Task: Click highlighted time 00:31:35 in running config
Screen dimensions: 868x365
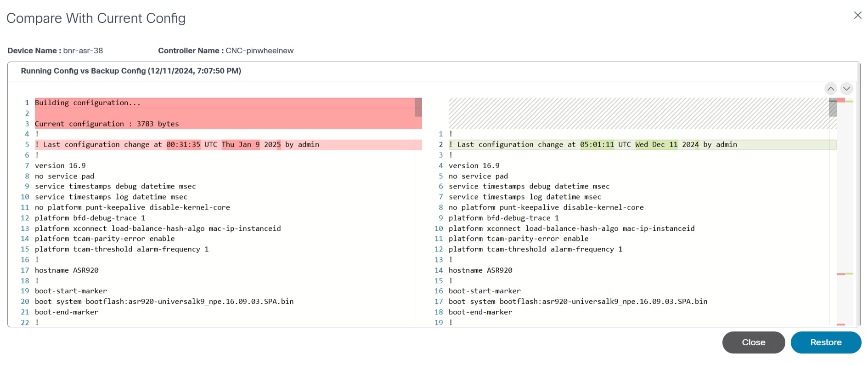Action: click(183, 145)
